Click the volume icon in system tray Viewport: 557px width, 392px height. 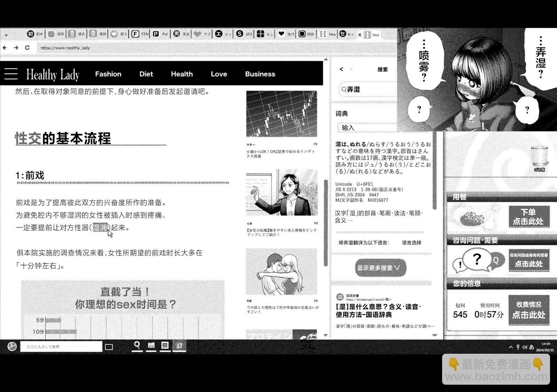click(524, 347)
